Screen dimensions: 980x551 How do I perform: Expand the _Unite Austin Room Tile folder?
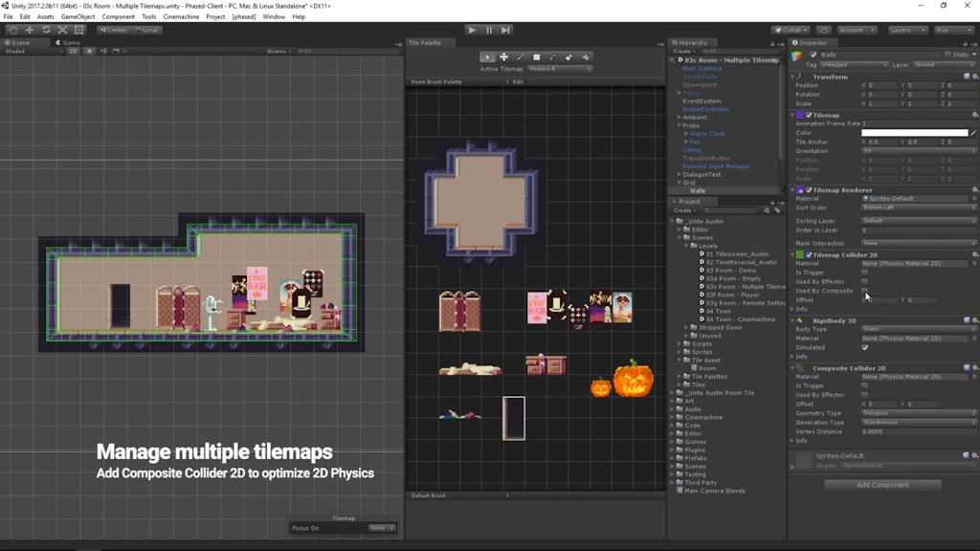coord(674,393)
